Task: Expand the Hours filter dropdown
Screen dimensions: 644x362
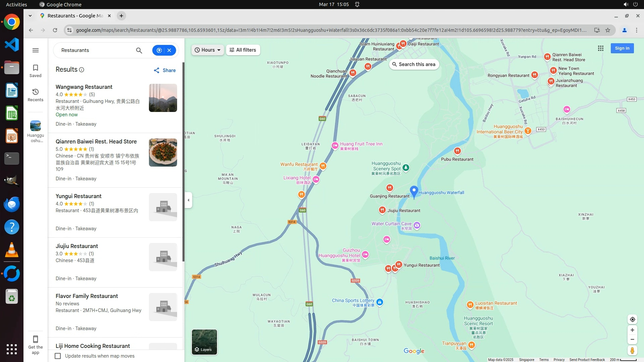Action: coord(208,50)
